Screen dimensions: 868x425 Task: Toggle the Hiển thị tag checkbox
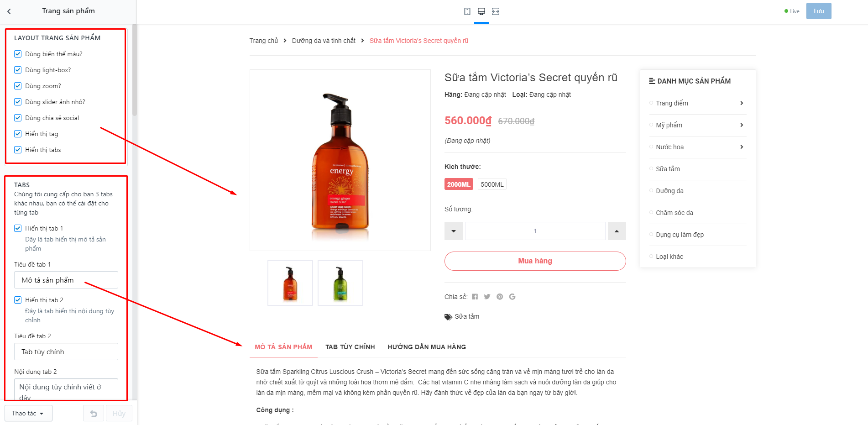click(x=18, y=134)
